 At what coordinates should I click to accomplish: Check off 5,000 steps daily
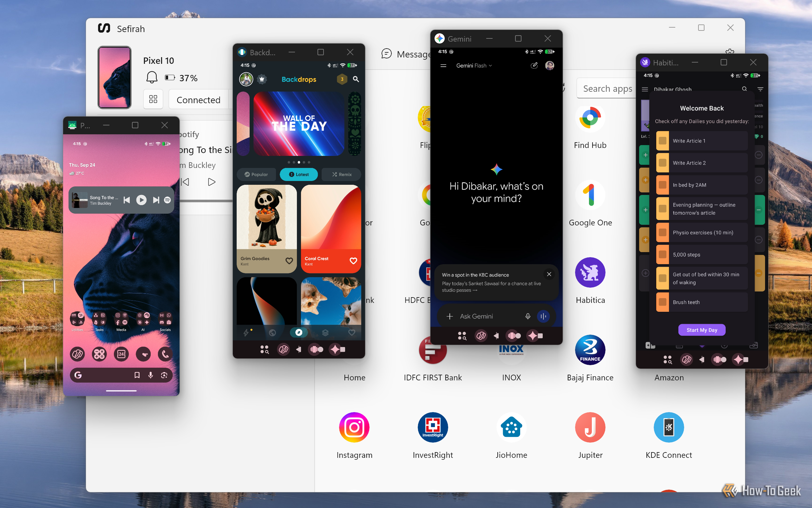point(662,254)
